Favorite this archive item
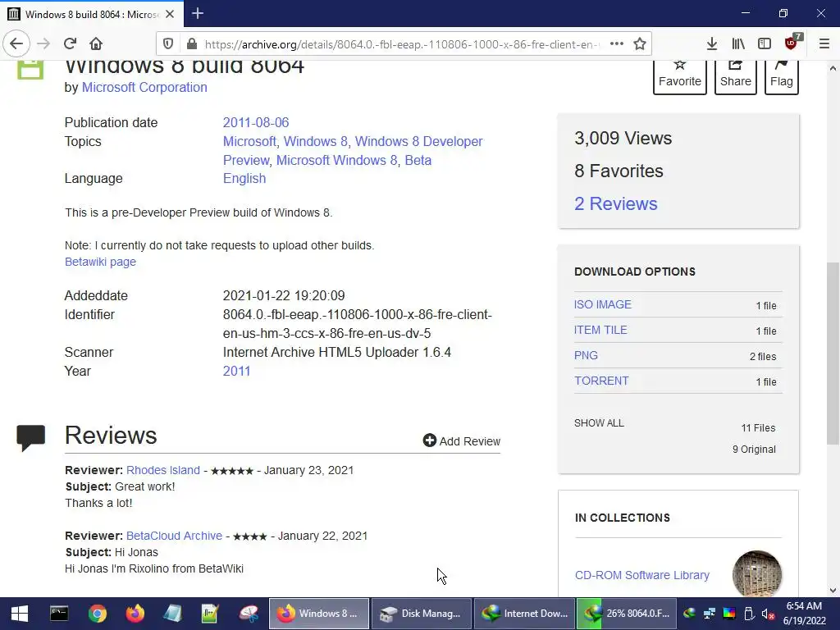Image resolution: width=840 pixels, height=630 pixels. coord(680,75)
